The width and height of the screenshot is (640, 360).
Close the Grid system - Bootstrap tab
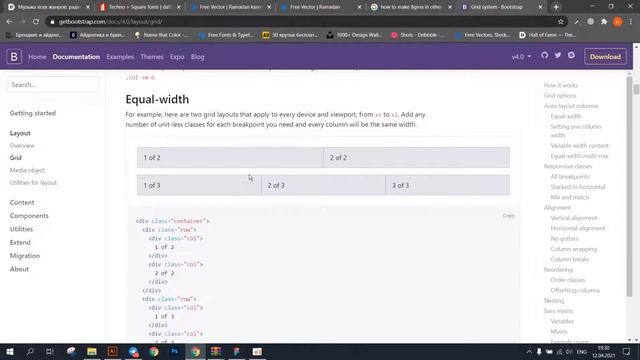point(540,7)
